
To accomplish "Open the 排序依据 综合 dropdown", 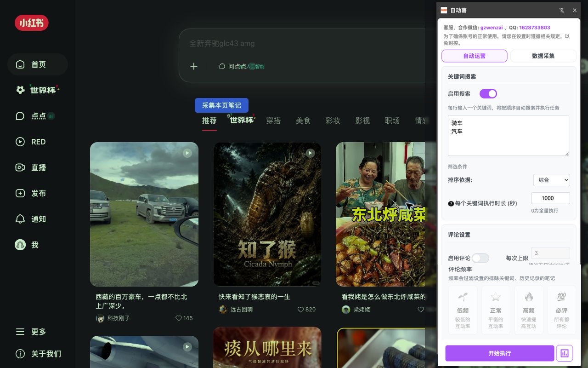I will [552, 180].
